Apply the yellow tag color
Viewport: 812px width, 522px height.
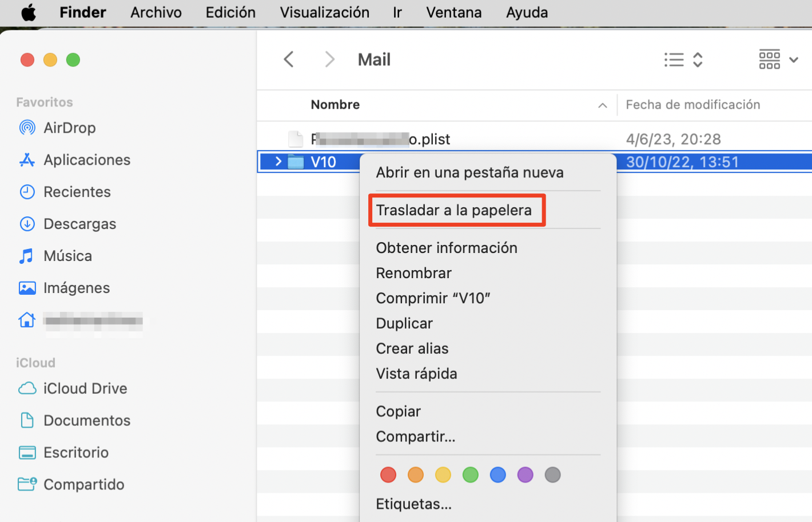click(443, 474)
